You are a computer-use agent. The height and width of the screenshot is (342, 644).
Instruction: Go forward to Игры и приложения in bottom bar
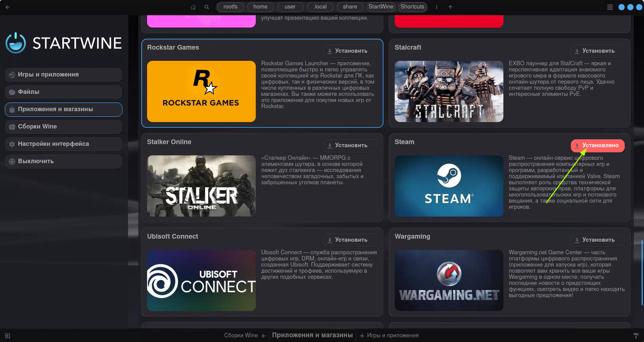click(x=389, y=336)
